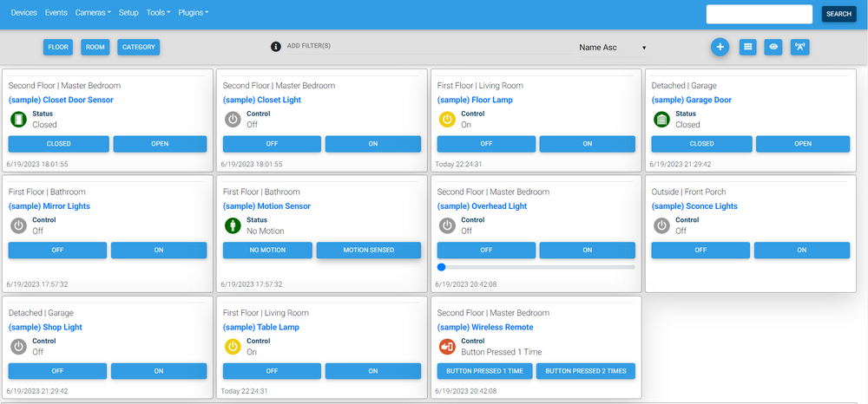Click the round plus add-device icon
Screen dimensions: 868x404
tap(720, 48)
